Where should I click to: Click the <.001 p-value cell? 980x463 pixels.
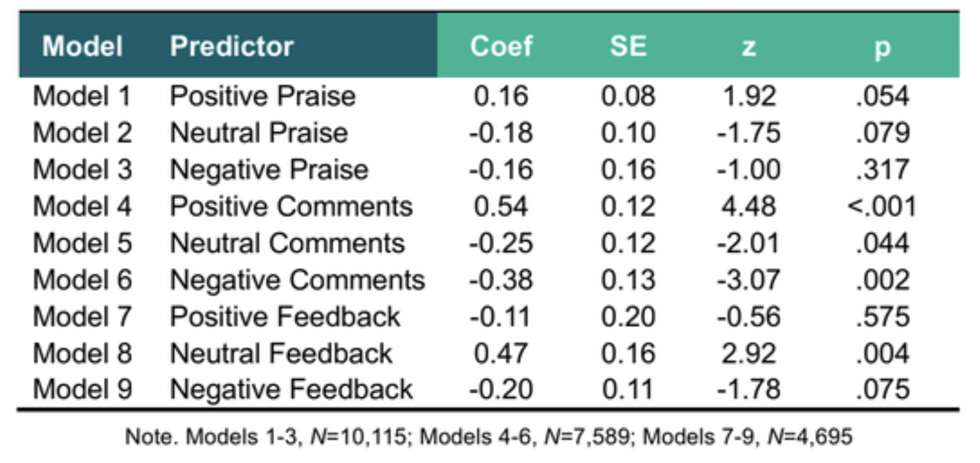882,206
